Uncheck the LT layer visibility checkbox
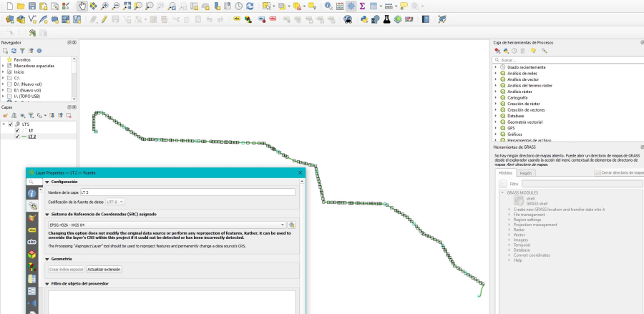Viewport: 644px width, 314px height. coord(17,130)
